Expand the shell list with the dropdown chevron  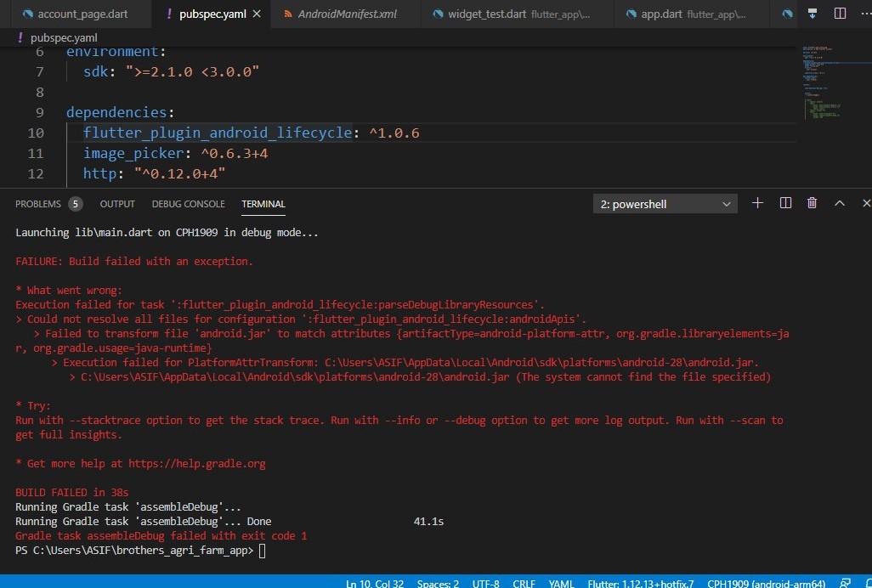tap(727, 203)
